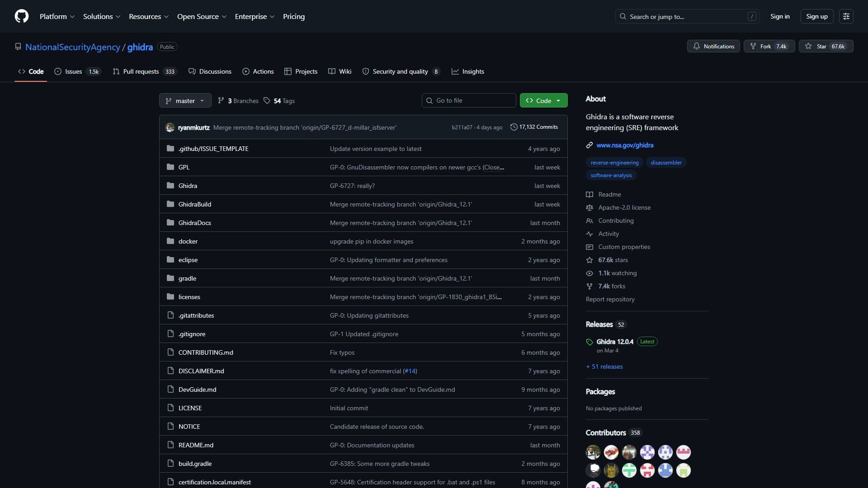This screenshot has width=868, height=488.
Task: Click the tag icon beside Ghidra 12.0.4
Action: [x=590, y=342]
